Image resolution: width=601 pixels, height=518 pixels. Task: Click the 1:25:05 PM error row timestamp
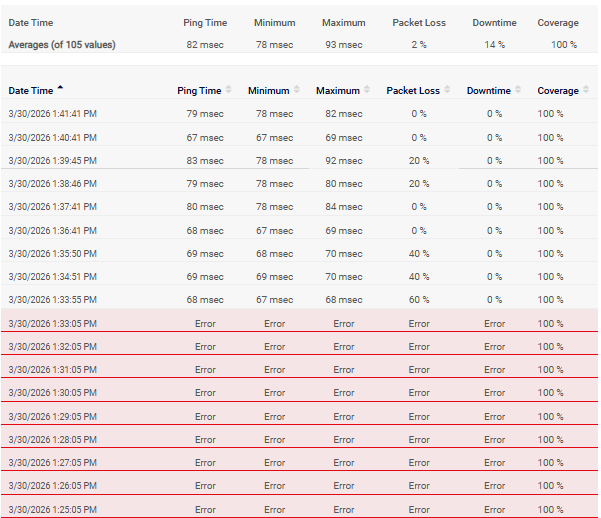52,509
